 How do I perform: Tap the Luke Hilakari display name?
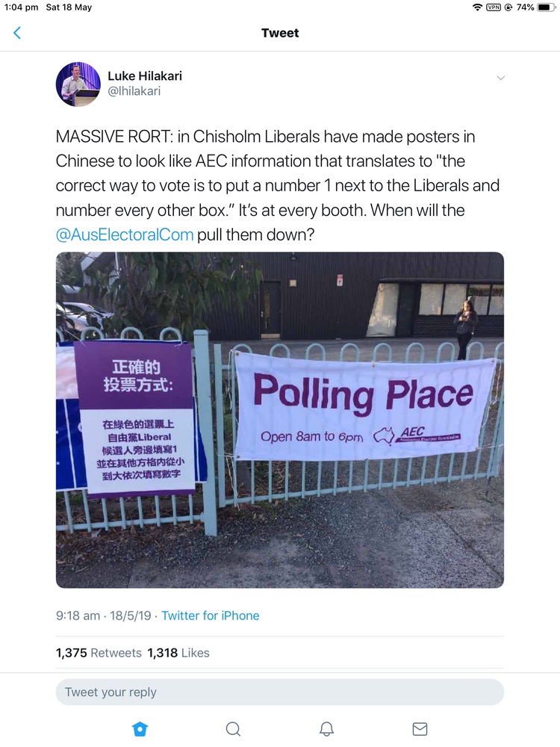point(144,75)
